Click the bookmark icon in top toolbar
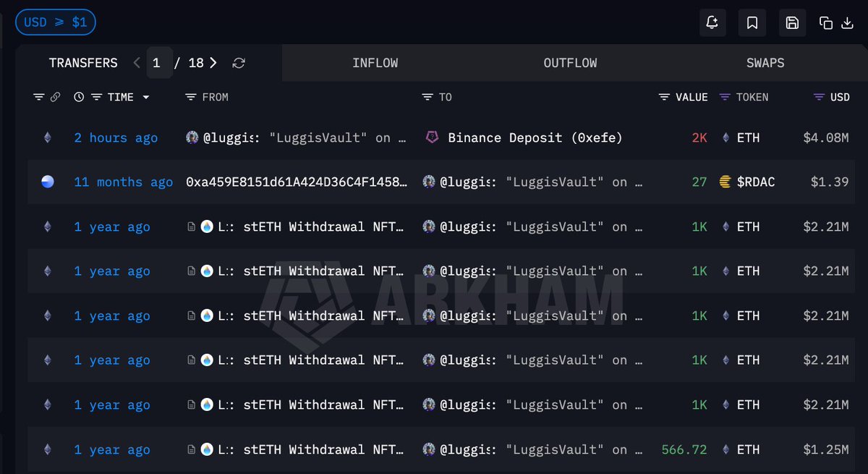The width and height of the screenshot is (868, 474). click(752, 23)
